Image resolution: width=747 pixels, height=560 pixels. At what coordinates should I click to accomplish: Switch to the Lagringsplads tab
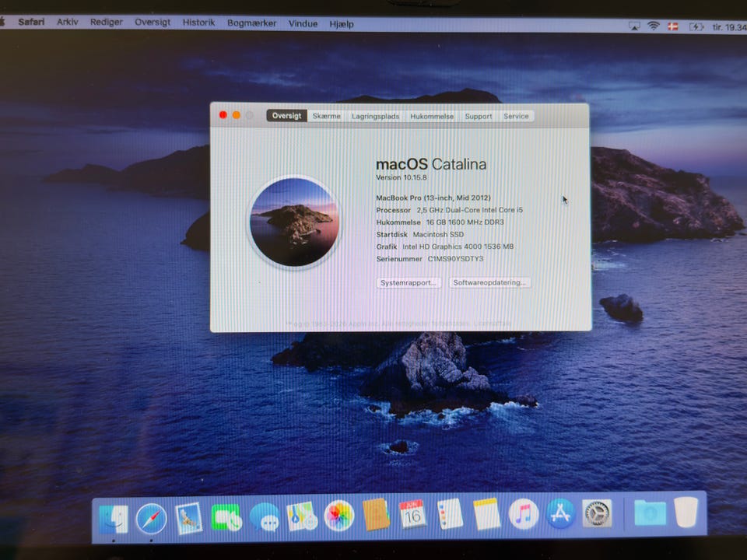click(375, 116)
